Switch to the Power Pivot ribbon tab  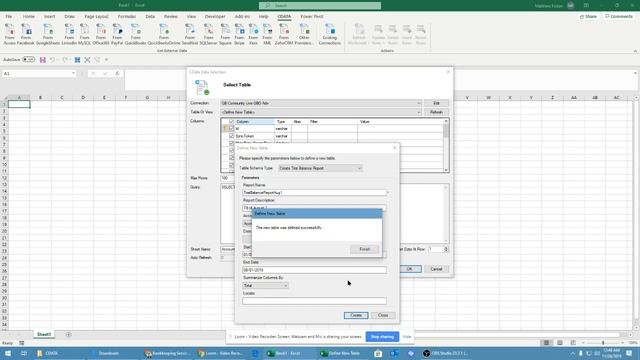click(312, 17)
